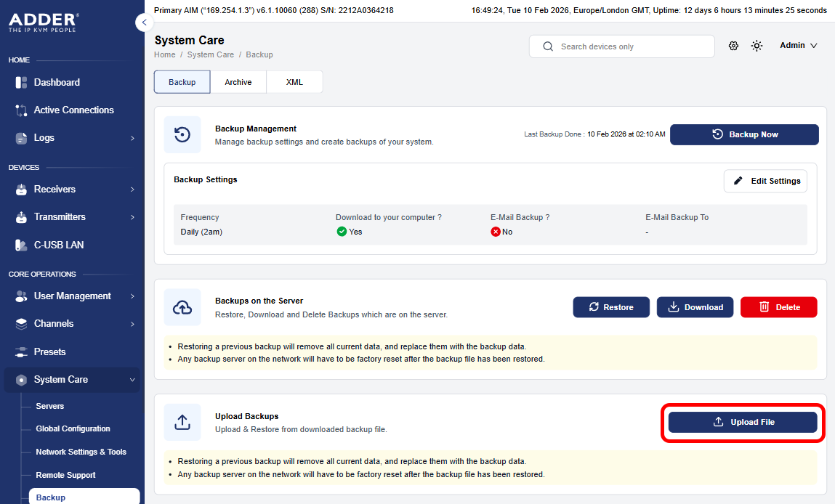
Task: Switch to the Archive tab
Action: coord(238,82)
